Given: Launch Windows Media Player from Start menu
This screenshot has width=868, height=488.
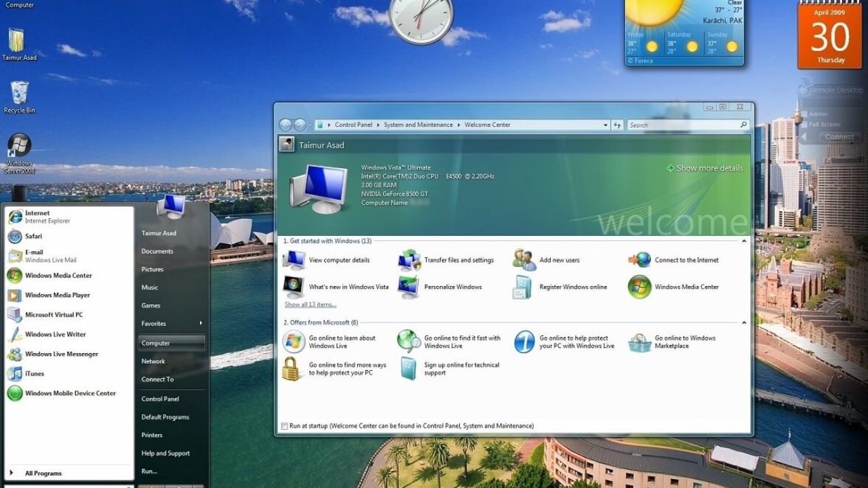Looking at the screenshot, I should 68,296.
